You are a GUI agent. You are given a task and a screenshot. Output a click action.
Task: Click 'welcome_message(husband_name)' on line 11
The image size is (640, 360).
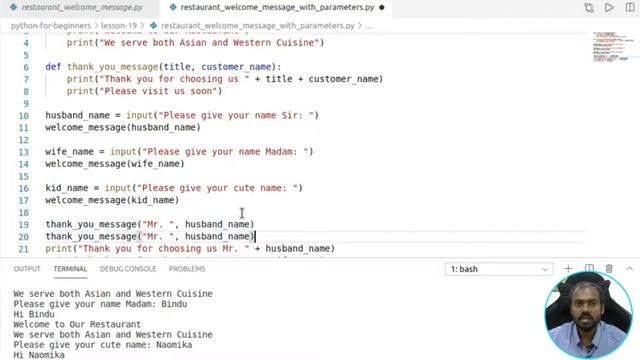(123, 127)
